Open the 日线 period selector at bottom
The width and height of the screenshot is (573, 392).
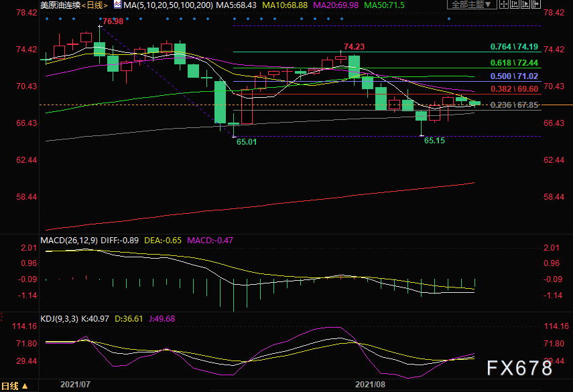tap(15, 386)
